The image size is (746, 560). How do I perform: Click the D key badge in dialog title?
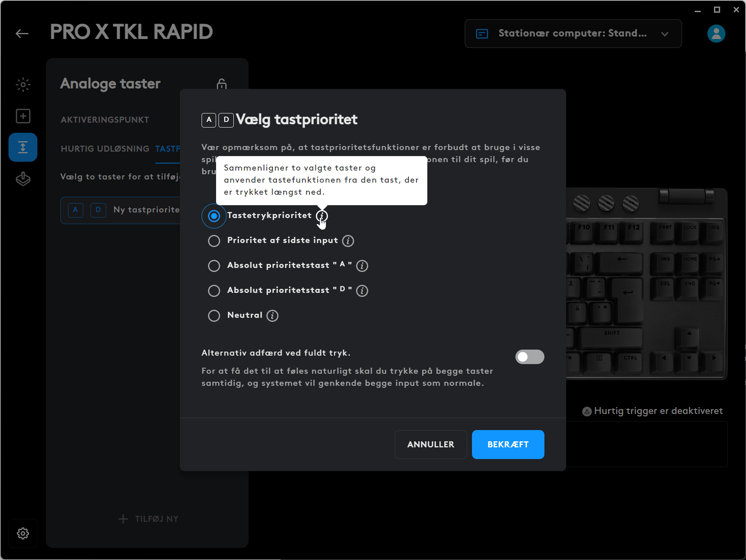coord(226,120)
